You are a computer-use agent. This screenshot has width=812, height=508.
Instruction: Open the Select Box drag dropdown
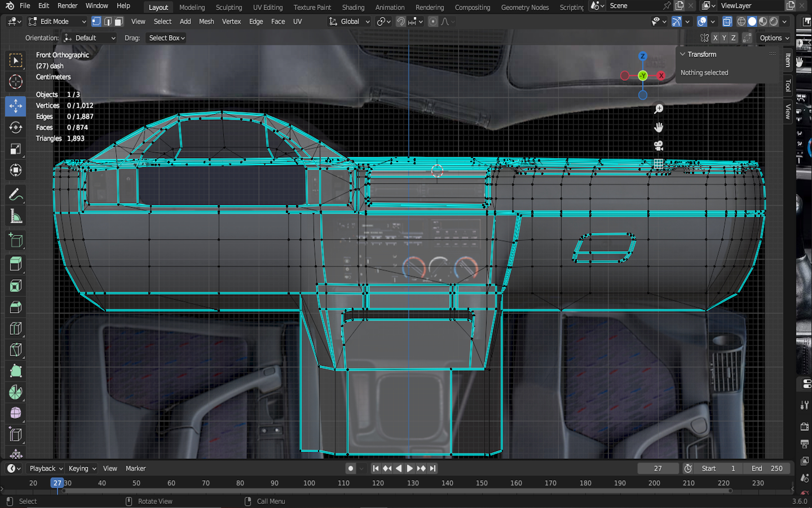(166, 38)
